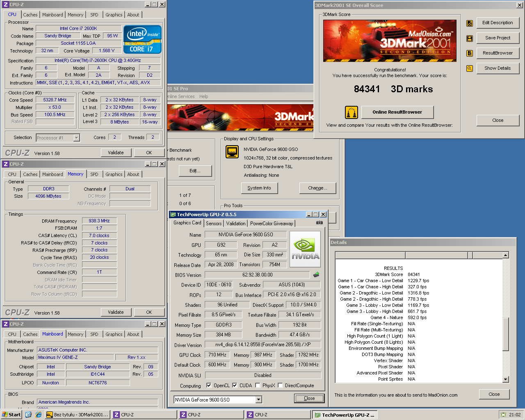Image resolution: width=525 pixels, height=420 pixels.
Task: Click the Core Speed 5328.7 MHz field
Action: coord(55,100)
